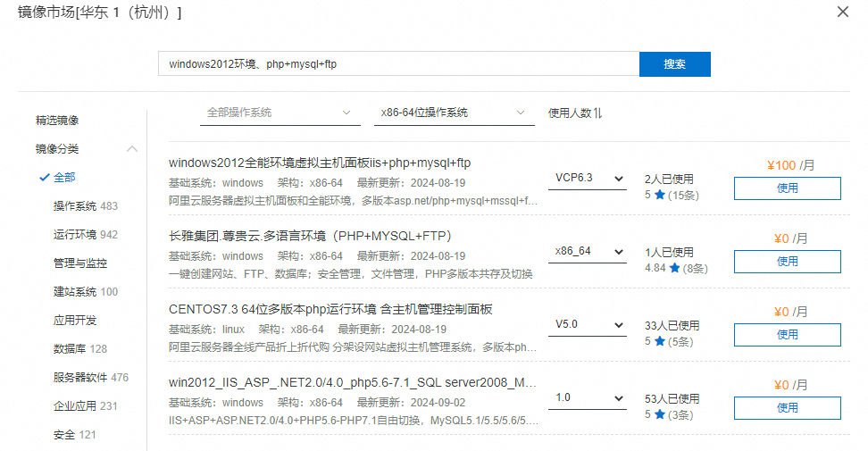Open the VCP6.3 version dropdown

tap(588, 178)
